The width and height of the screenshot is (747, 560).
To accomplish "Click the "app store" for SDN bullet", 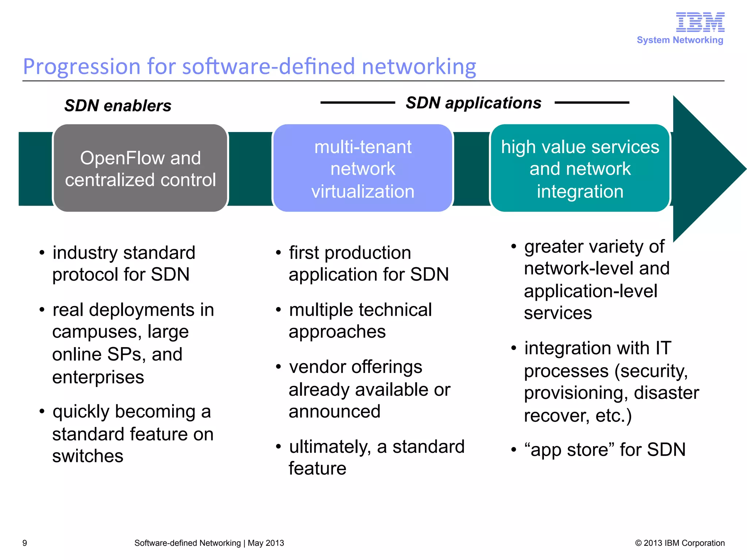I will tap(604, 450).
